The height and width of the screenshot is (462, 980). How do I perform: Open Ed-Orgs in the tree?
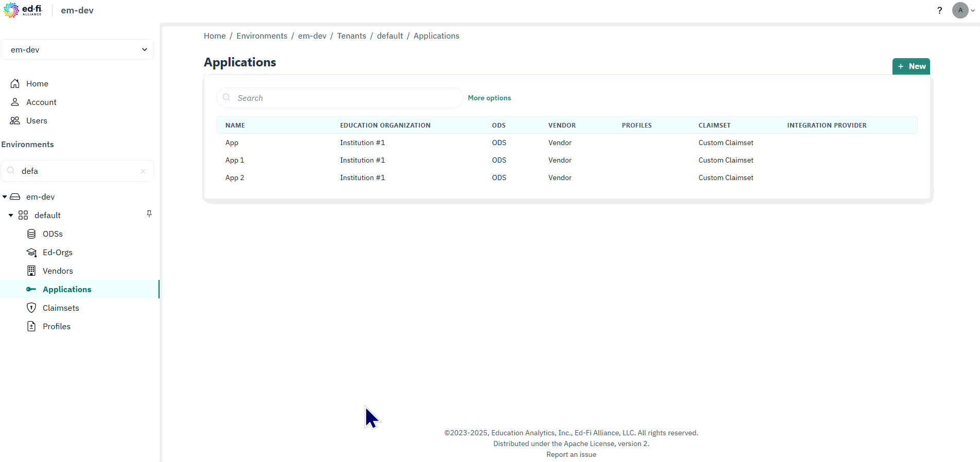point(58,252)
